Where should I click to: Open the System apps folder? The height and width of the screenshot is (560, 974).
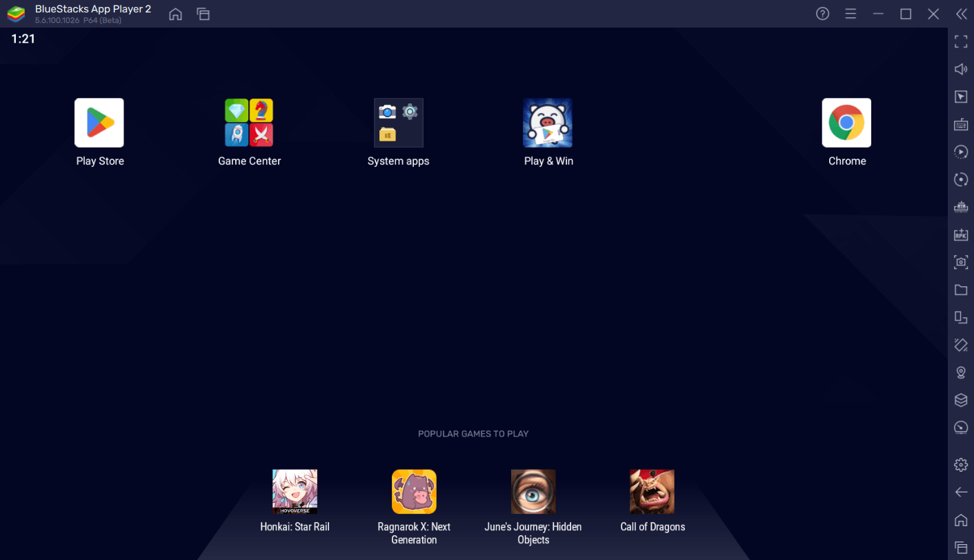[x=399, y=123]
